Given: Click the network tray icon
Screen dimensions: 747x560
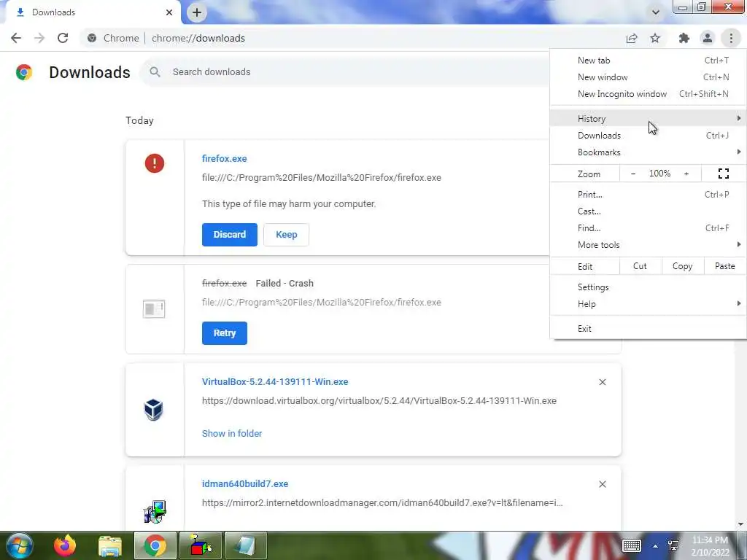Looking at the screenshot, I should pyautogui.click(x=673, y=545).
